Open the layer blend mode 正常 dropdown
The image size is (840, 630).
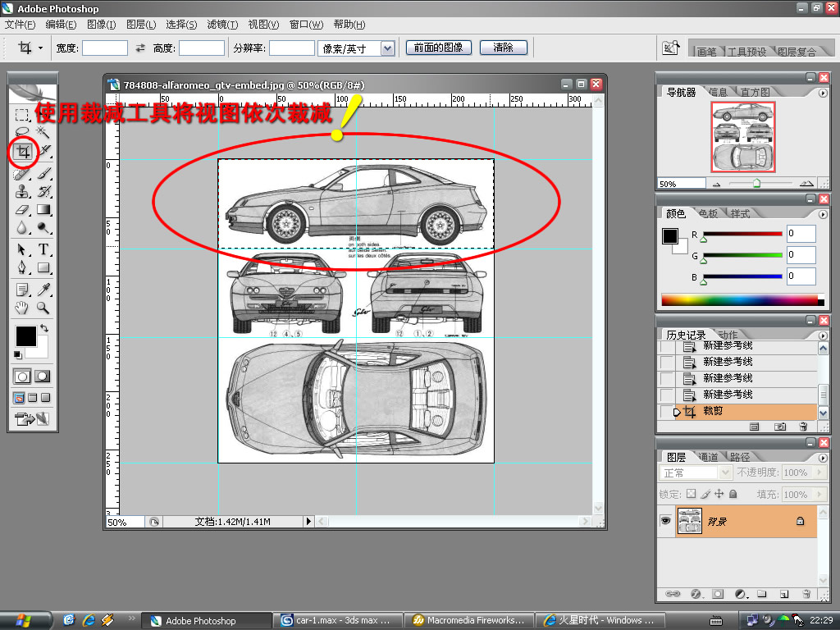696,472
